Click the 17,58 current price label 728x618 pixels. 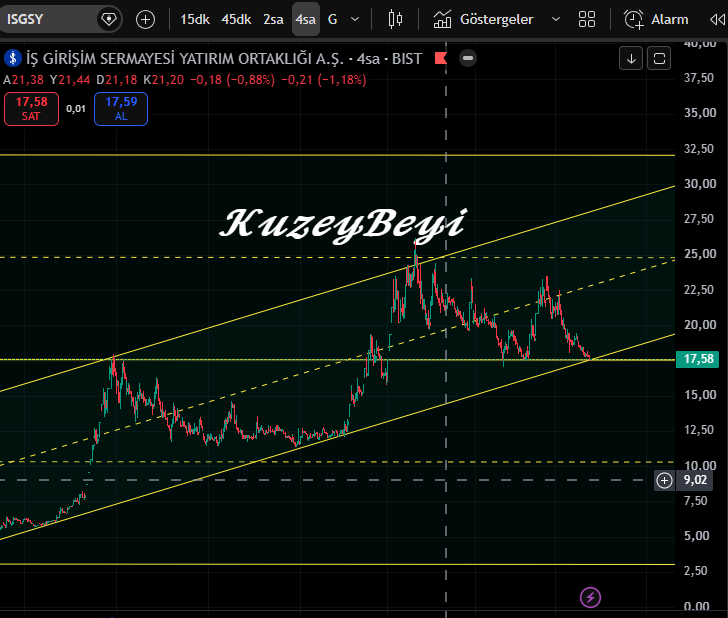tap(698, 359)
